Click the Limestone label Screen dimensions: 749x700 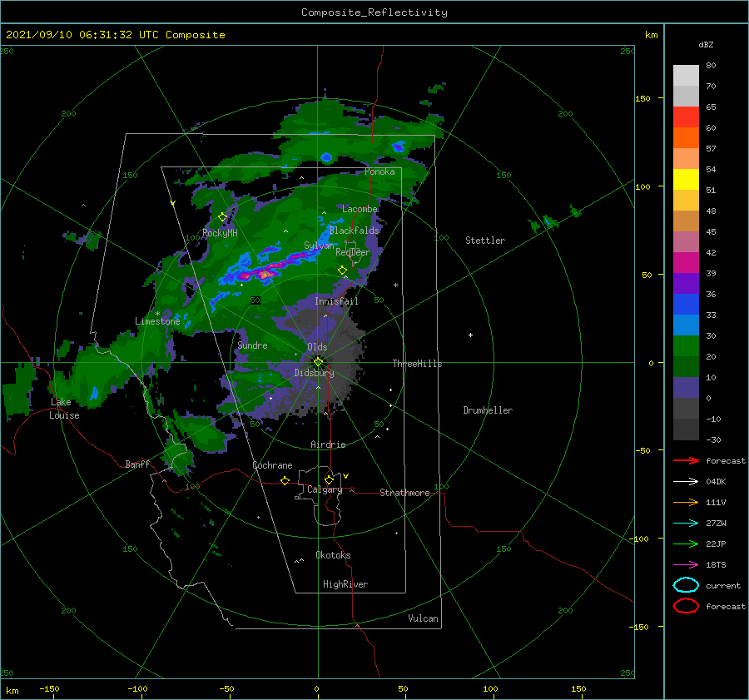click(157, 321)
